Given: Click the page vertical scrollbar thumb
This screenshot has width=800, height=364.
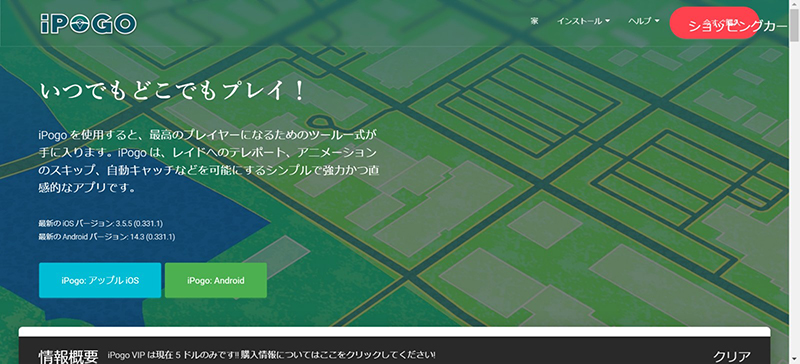Looking at the screenshot, I should pyautogui.click(x=794, y=25).
